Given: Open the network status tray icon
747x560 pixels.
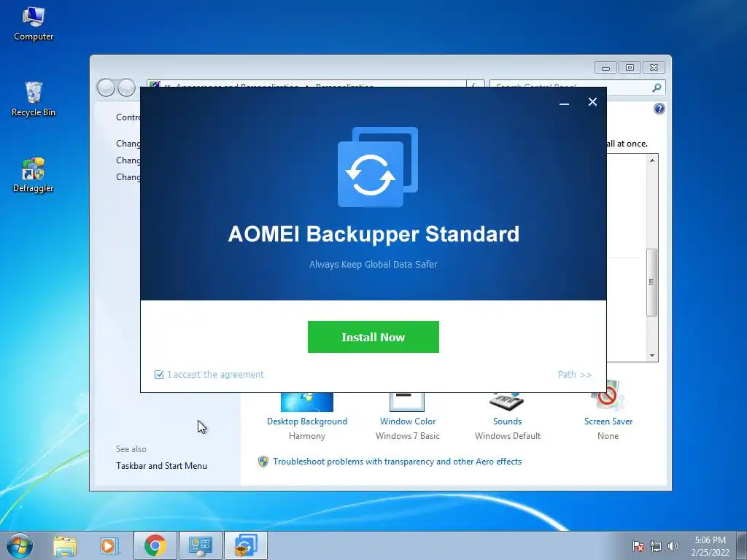Looking at the screenshot, I should tap(656, 546).
